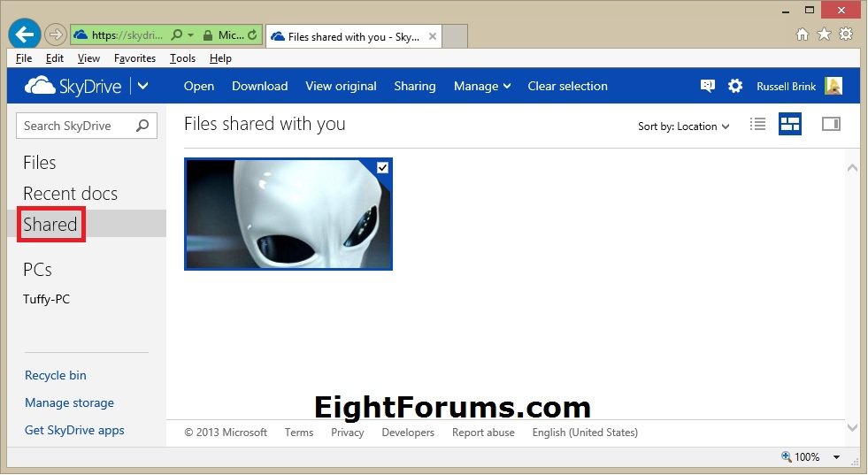Open the messaging chat icon in header

(x=707, y=86)
